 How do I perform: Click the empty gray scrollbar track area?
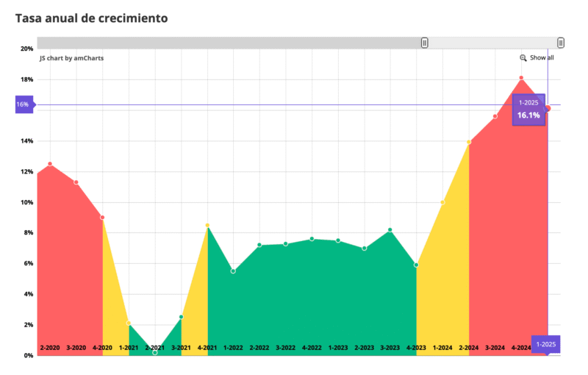click(220, 43)
